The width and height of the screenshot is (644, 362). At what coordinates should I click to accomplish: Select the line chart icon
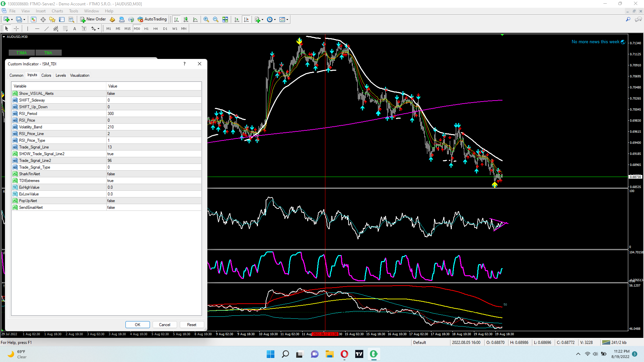pyautogui.click(x=195, y=19)
